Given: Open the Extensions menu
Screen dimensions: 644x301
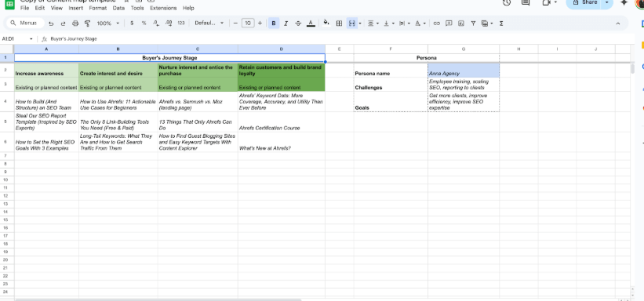Looking at the screenshot, I should [163, 8].
